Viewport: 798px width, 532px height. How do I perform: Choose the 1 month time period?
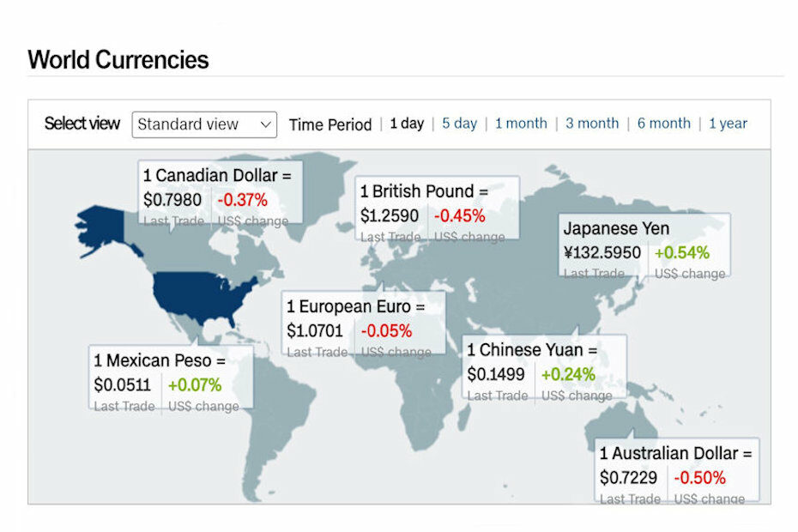click(521, 124)
